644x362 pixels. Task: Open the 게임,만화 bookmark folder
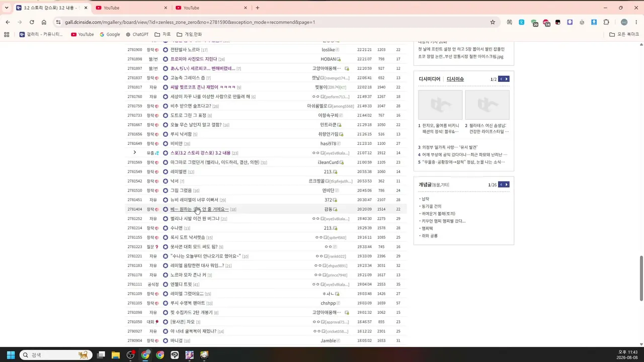click(189, 34)
